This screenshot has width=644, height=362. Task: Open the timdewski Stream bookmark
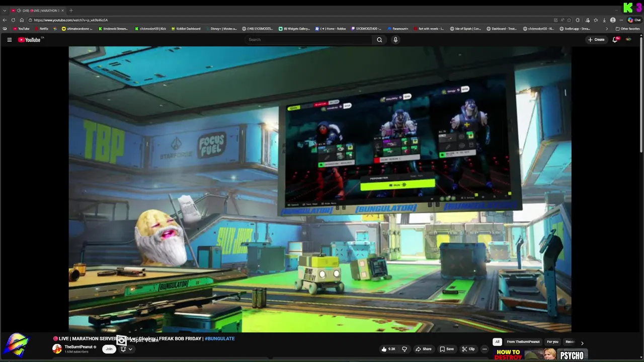point(113,29)
